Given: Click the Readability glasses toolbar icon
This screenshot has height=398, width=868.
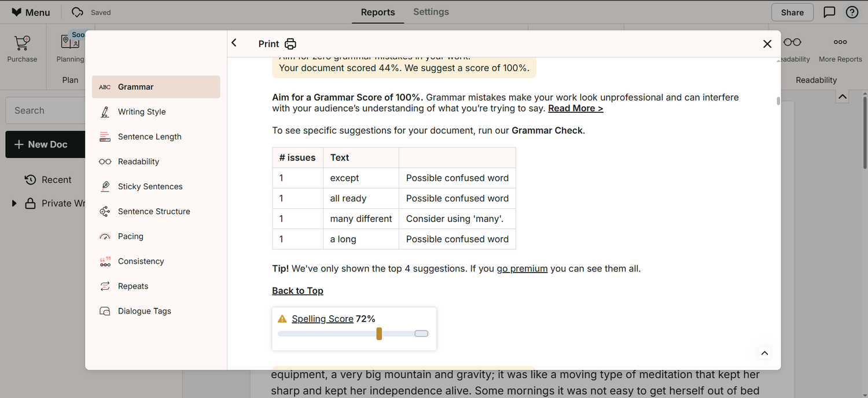Looking at the screenshot, I should click(x=793, y=42).
